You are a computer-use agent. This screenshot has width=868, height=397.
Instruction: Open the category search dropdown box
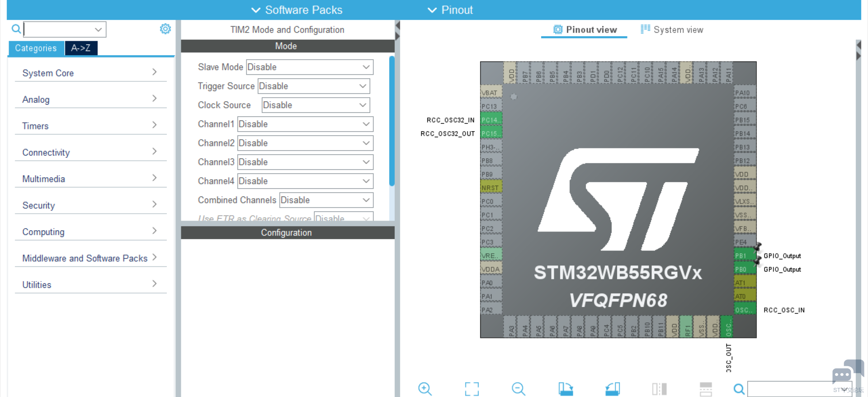[x=65, y=29]
